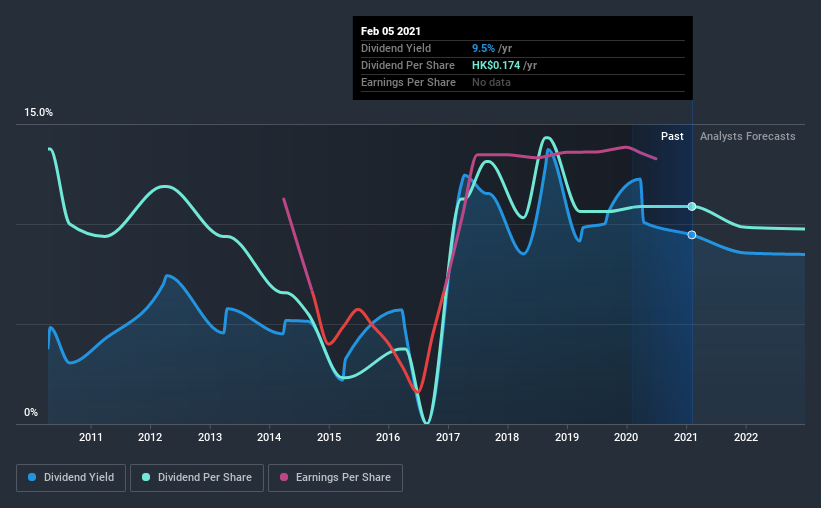Click the 2011 x-axis label
Image resolution: width=821 pixels, height=508 pixels.
click(x=91, y=437)
